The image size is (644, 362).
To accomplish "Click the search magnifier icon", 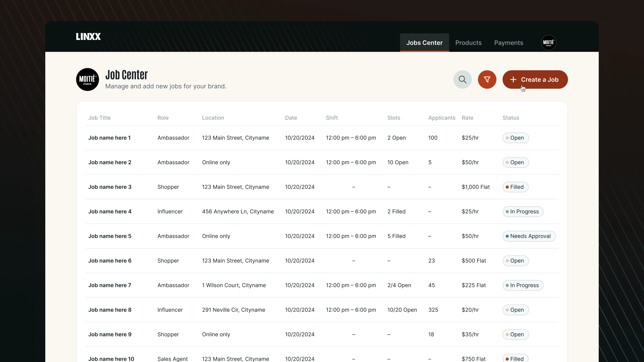I will click(x=462, y=79).
